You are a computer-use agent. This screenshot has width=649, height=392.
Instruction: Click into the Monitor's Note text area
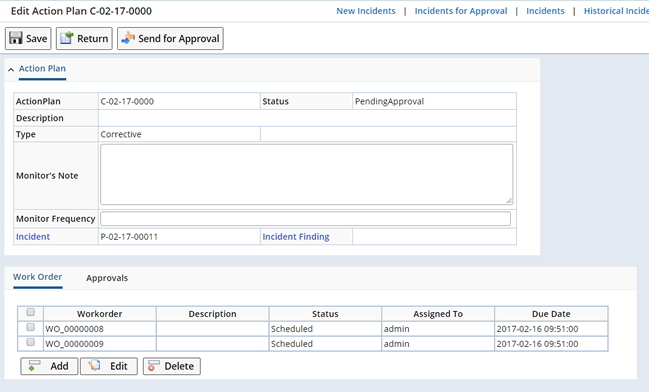coord(306,174)
